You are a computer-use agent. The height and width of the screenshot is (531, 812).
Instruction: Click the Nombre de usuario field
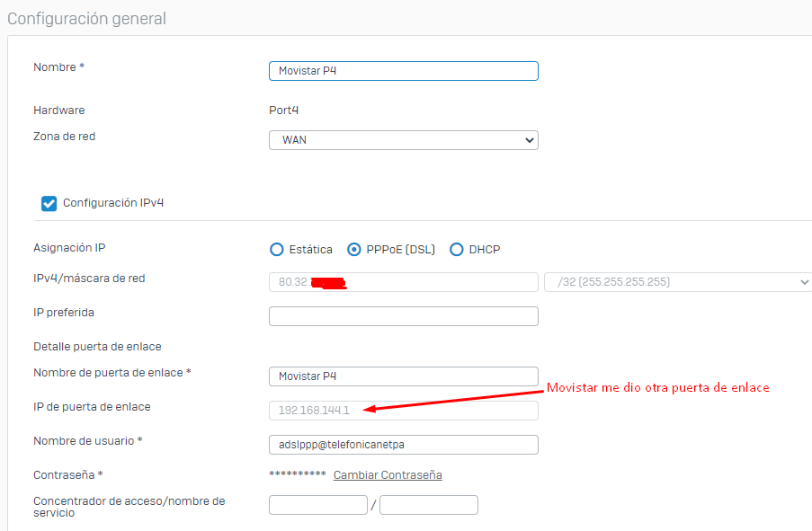click(x=403, y=444)
